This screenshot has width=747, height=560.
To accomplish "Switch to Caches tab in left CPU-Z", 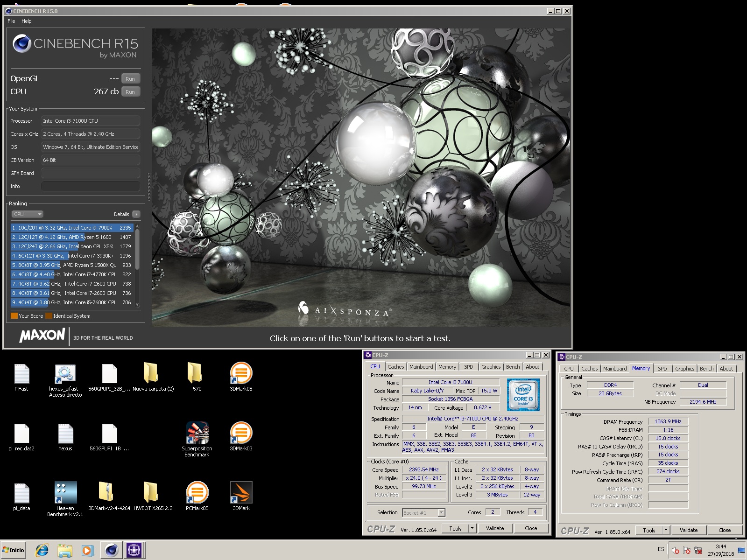I will [395, 367].
